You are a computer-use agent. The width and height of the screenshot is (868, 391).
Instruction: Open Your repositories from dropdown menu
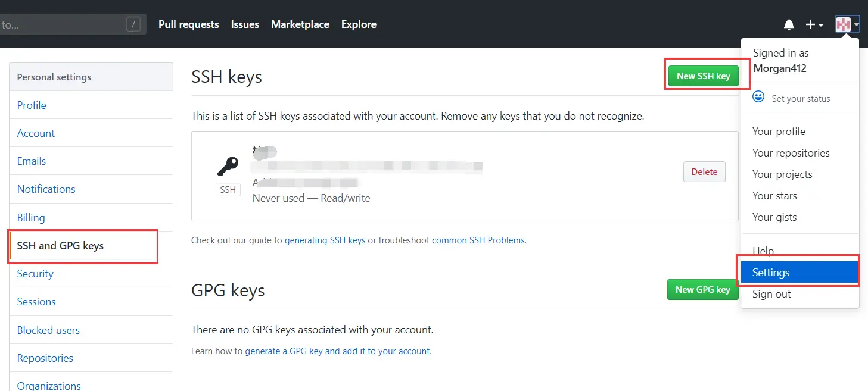pyautogui.click(x=791, y=153)
